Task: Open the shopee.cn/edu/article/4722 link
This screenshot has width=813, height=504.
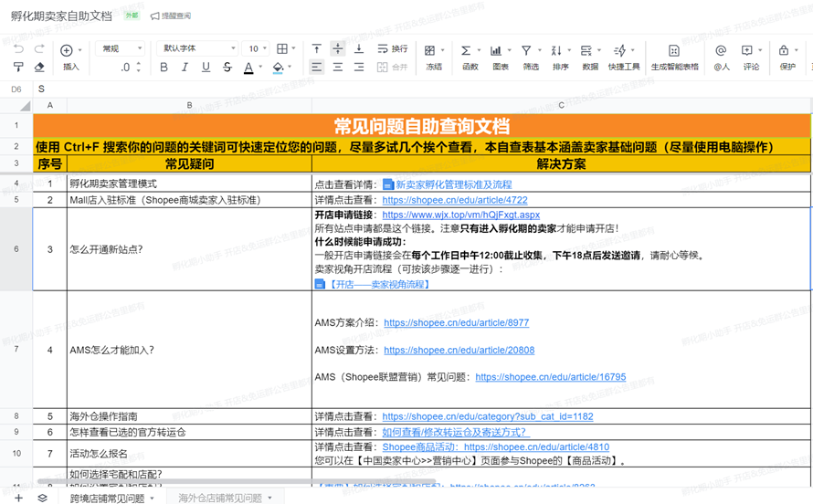Action: [x=455, y=200]
